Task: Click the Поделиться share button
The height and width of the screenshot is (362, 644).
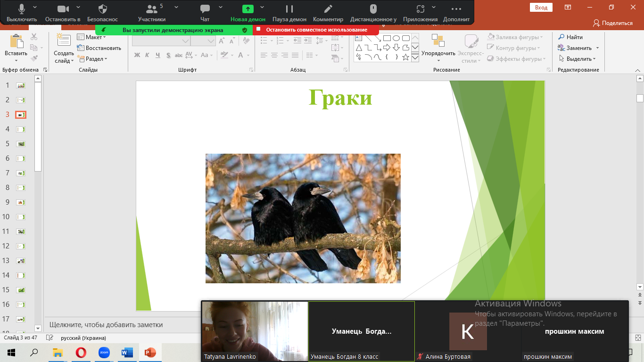Action: click(612, 23)
